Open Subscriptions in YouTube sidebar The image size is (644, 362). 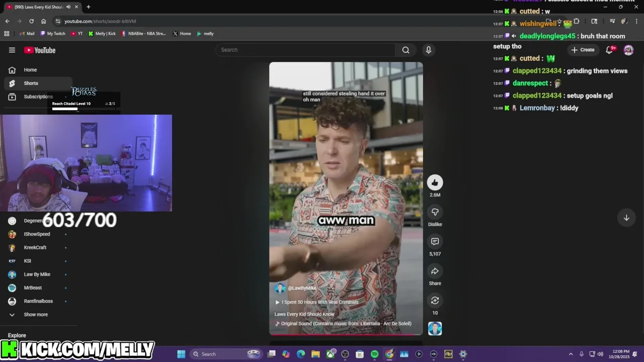pos(38,97)
